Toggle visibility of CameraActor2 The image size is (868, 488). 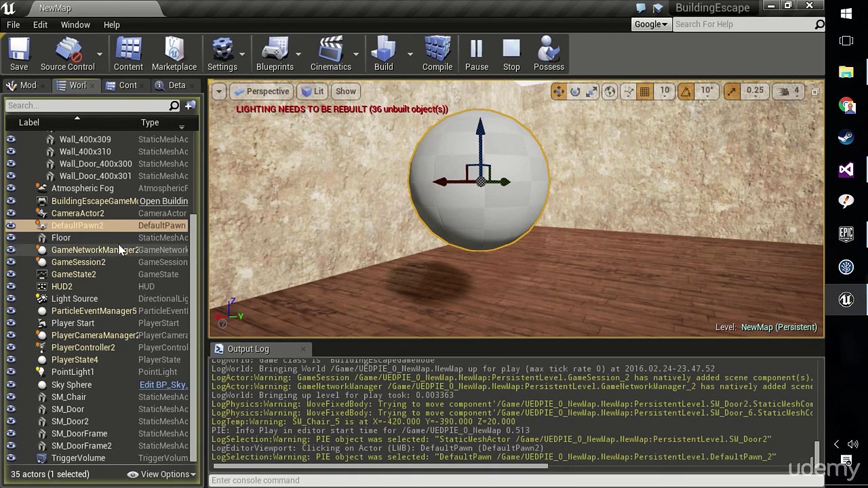(11, 213)
